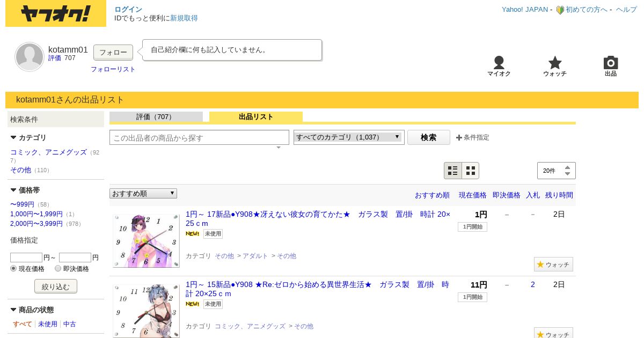Open the 冴えない彼女の育てかた clock thumbnail
644x338 pixels.
click(x=146, y=240)
